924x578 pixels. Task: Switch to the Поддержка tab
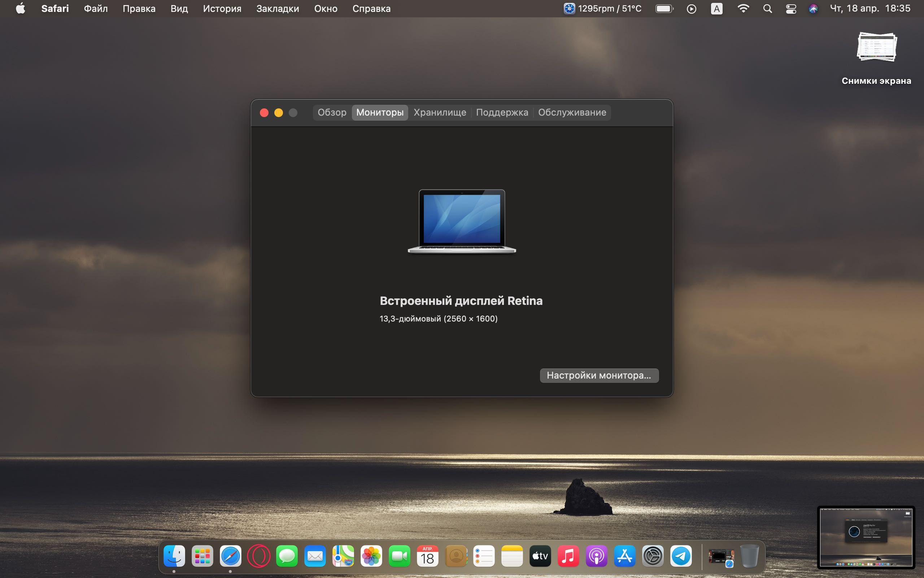(x=502, y=112)
